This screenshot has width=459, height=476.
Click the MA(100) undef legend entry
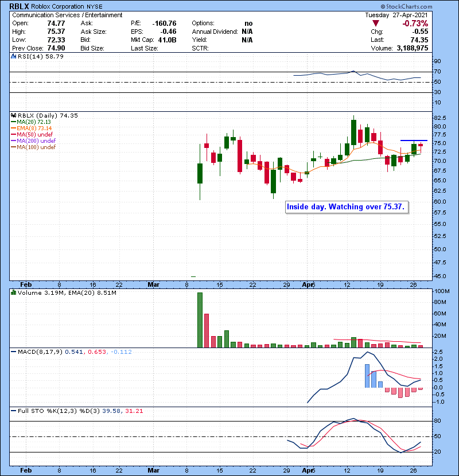pyautogui.click(x=36, y=147)
